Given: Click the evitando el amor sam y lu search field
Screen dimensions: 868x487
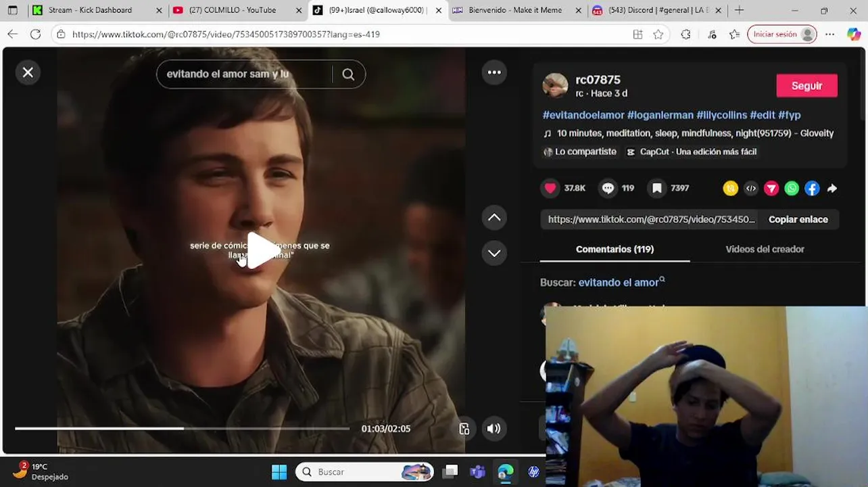Looking at the screenshot, I should point(245,74).
